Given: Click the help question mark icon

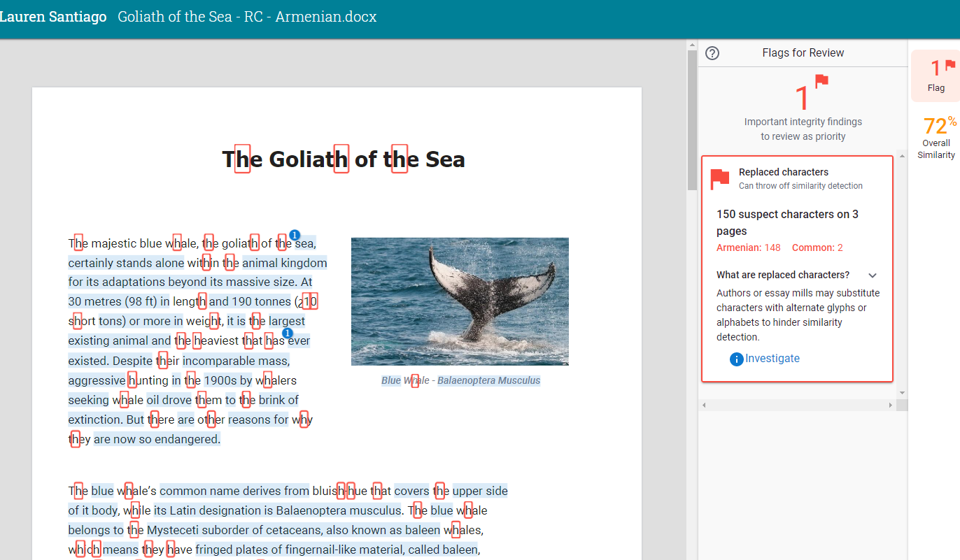Looking at the screenshot, I should tap(712, 53).
